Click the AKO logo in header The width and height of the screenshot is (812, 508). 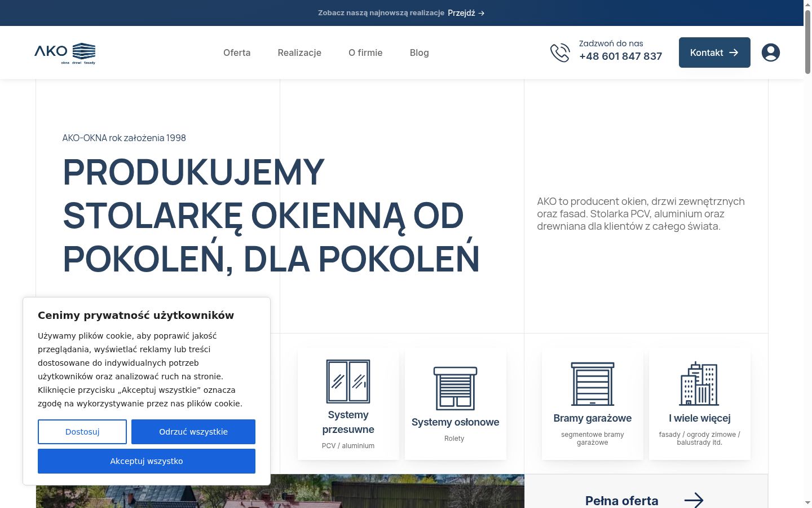pyautogui.click(x=65, y=53)
